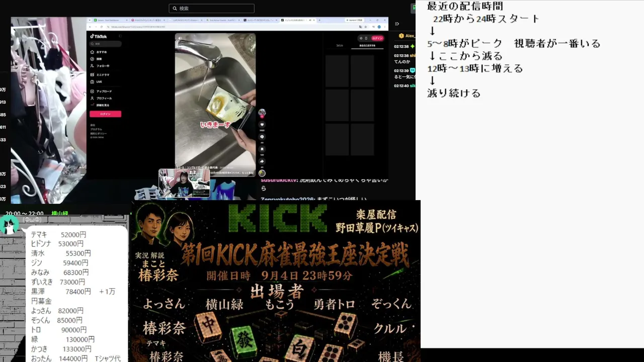The image size is (644, 362).
Task: Click the 減り続ける note line
Action: (x=454, y=94)
